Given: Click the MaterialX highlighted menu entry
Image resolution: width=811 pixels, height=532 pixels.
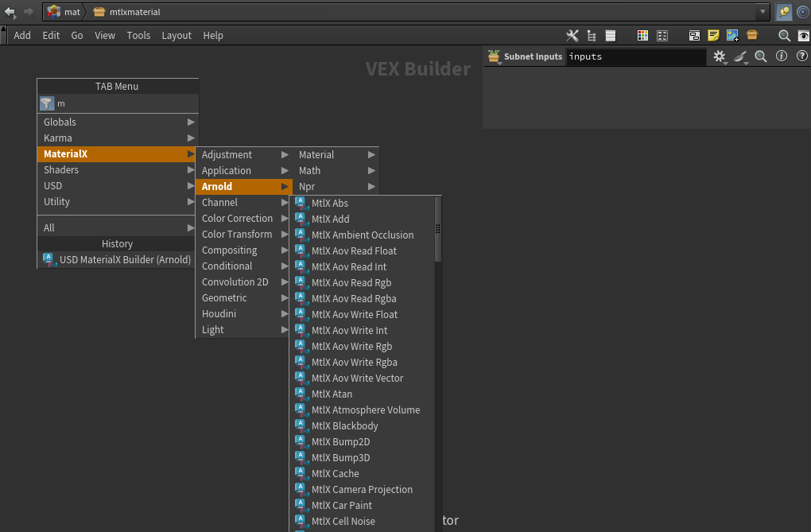Looking at the screenshot, I should pos(118,154).
